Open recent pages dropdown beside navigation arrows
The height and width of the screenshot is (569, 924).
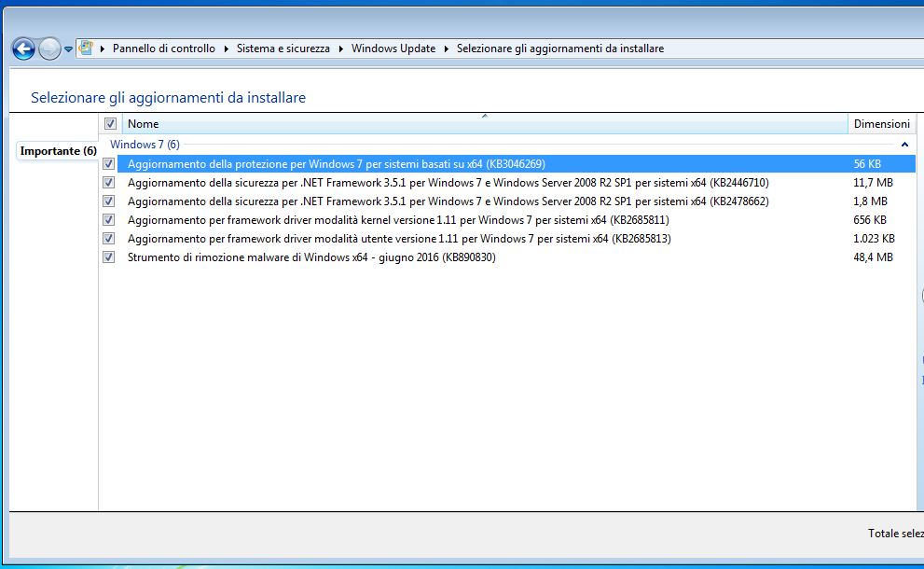click(x=68, y=49)
